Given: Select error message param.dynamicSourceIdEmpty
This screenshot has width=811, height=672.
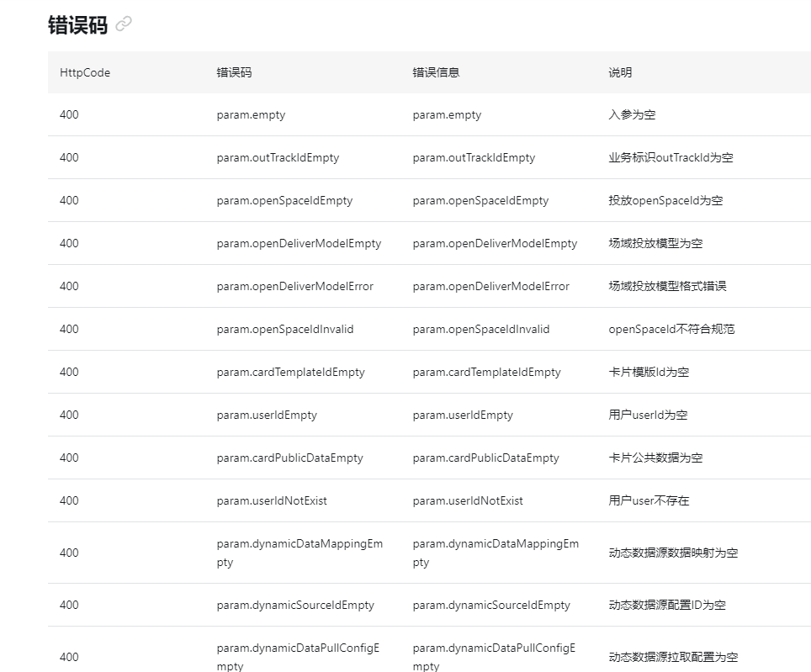Looking at the screenshot, I should pyautogui.click(x=491, y=606).
